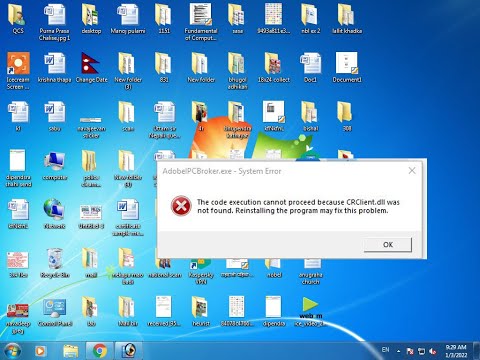Click the volume speaker tray icon
This screenshot has width=480, height=360.
(433, 351)
